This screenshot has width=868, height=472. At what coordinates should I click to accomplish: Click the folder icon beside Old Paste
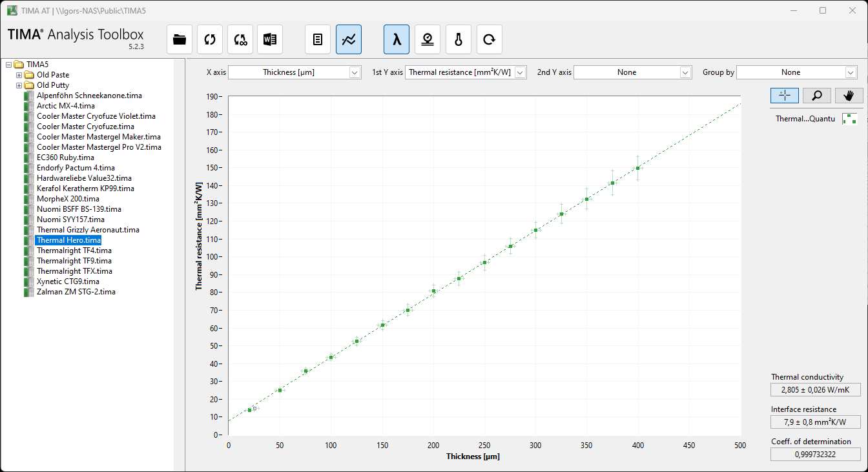click(x=29, y=75)
